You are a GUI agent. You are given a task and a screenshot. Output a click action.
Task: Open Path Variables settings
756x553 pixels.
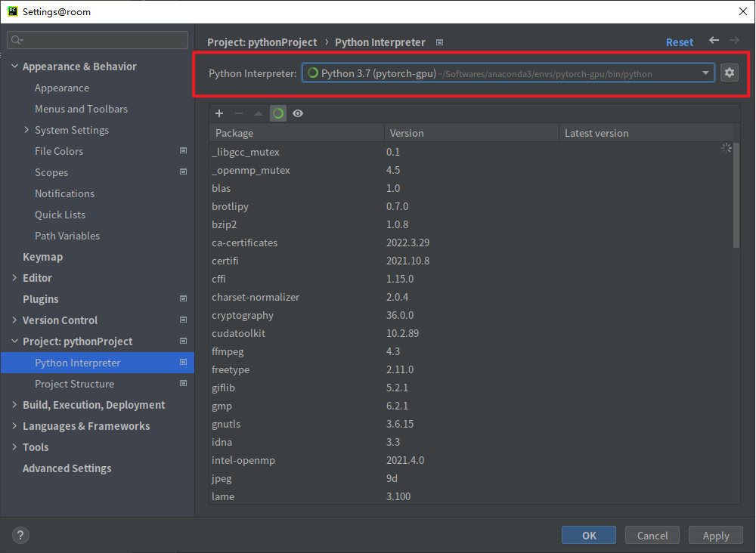pyautogui.click(x=67, y=236)
